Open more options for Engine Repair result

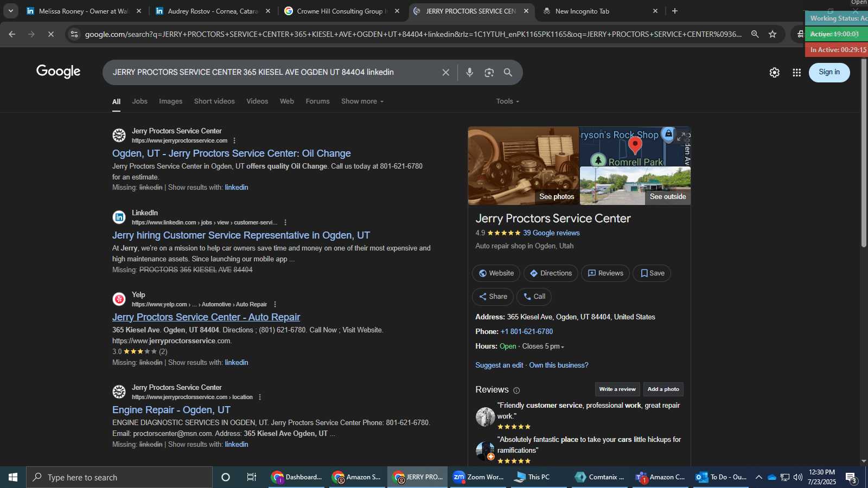[x=260, y=397]
